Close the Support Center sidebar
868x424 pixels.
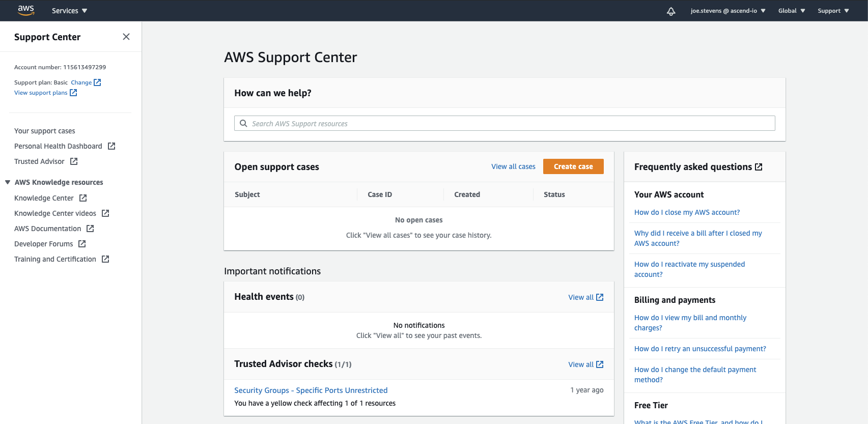click(126, 37)
